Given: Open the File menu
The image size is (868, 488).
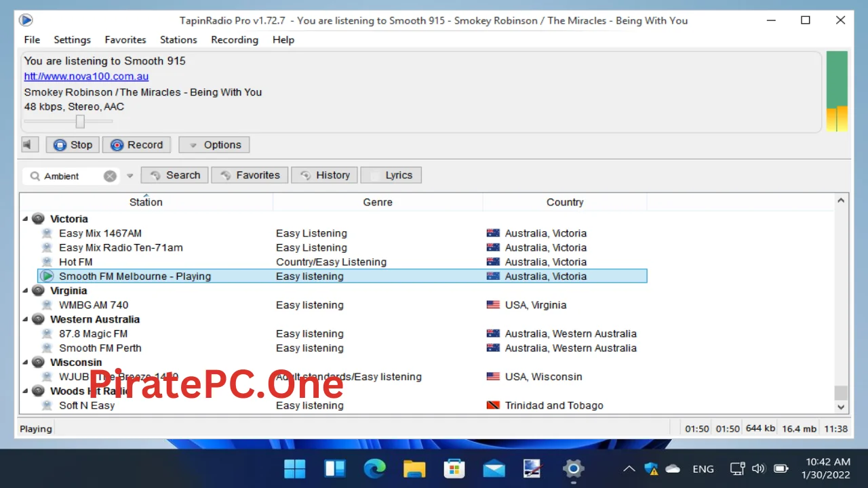Looking at the screenshot, I should [32, 40].
